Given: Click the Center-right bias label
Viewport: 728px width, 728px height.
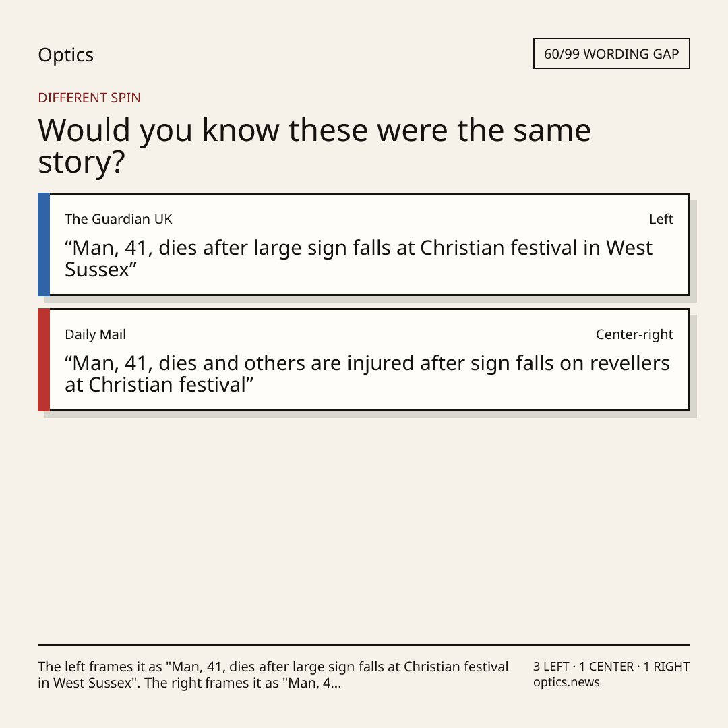Looking at the screenshot, I should pyautogui.click(x=634, y=334).
